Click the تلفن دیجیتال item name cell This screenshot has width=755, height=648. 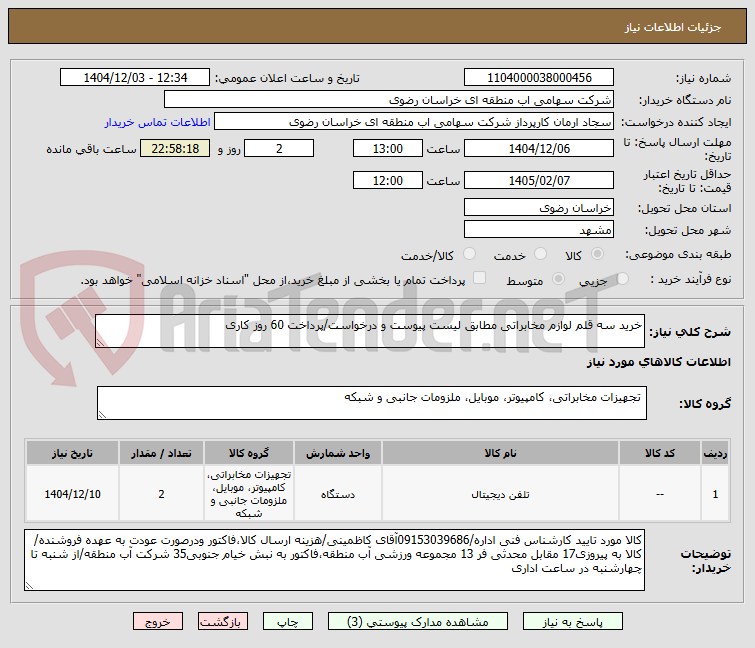tap(500, 494)
